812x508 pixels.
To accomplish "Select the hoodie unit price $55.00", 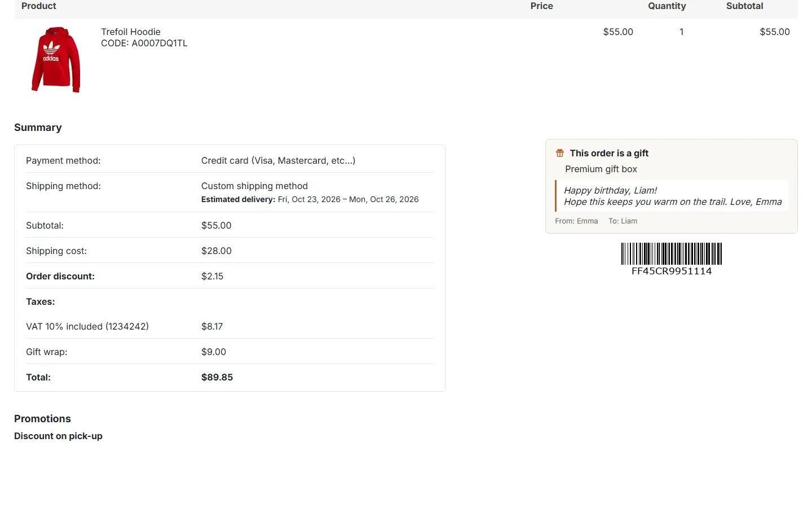I will coord(618,32).
